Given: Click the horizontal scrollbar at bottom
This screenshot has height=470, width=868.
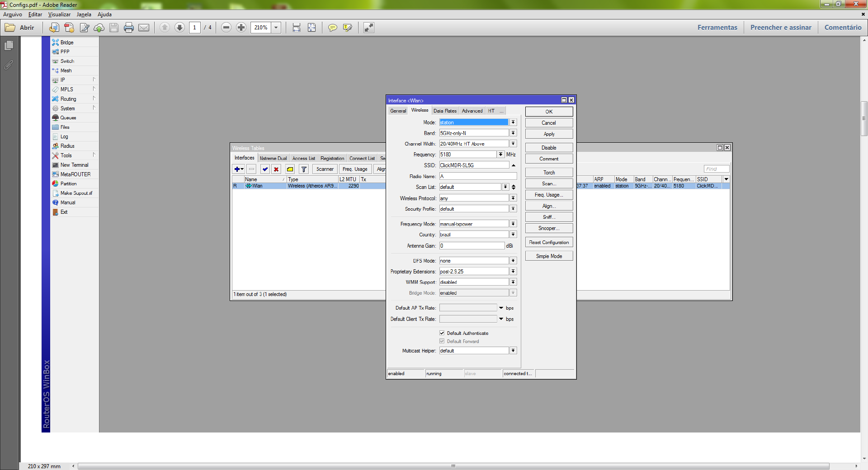Looking at the screenshot, I should tap(453, 466).
